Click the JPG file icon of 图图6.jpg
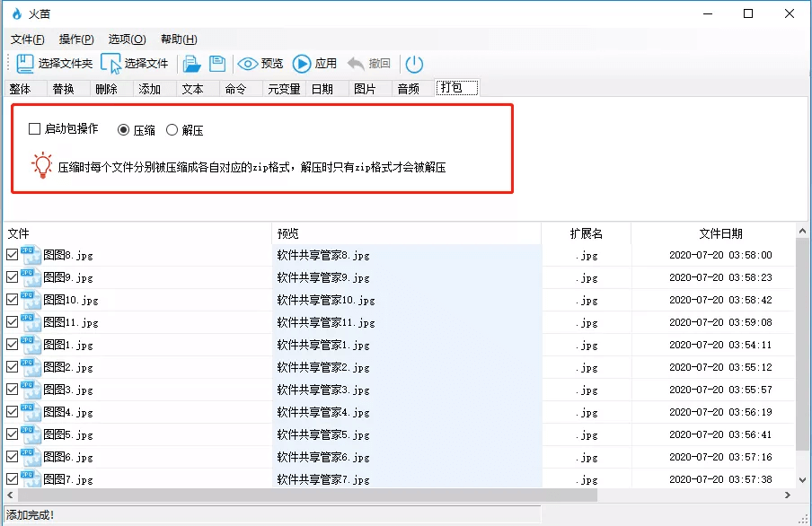The height and width of the screenshot is (526, 812). coord(31,457)
